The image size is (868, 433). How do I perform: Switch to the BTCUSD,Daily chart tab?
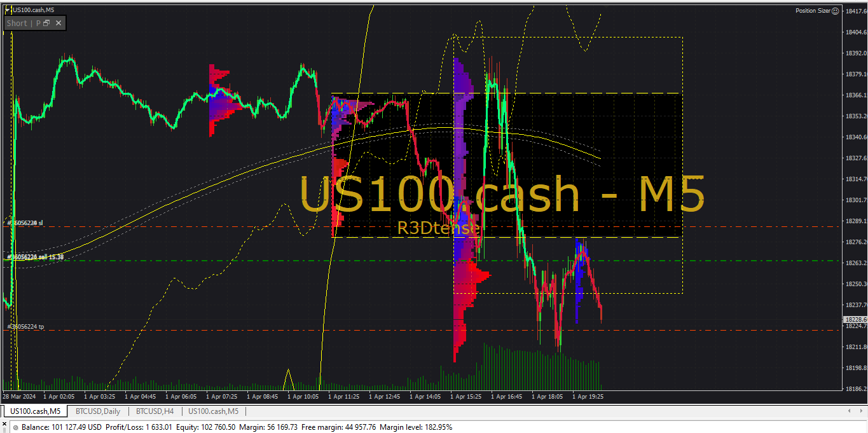[x=98, y=411]
